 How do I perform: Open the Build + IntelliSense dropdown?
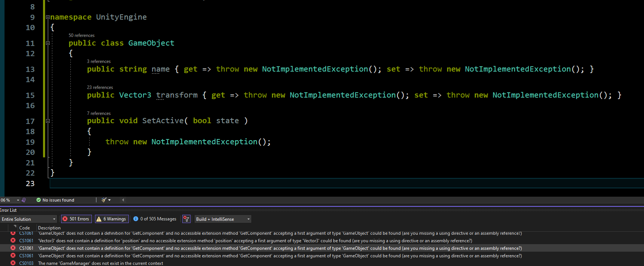[x=223, y=219]
